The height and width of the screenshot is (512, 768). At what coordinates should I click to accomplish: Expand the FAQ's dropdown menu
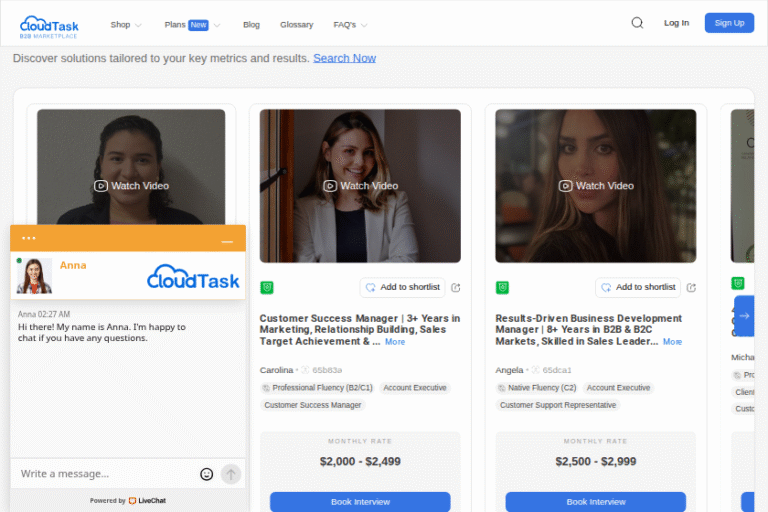click(350, 24)
